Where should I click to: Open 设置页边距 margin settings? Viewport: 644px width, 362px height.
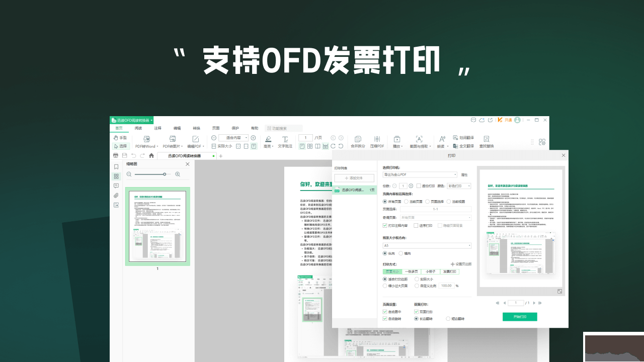461,264
